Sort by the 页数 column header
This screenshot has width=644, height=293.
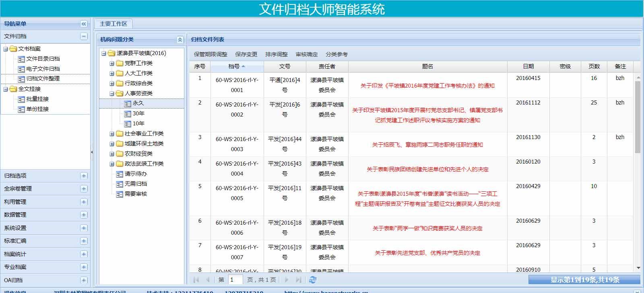(x=594, y=66)
